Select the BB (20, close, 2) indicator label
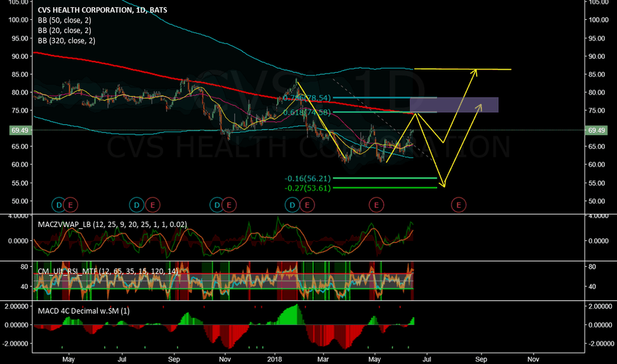 coord(64,30)
